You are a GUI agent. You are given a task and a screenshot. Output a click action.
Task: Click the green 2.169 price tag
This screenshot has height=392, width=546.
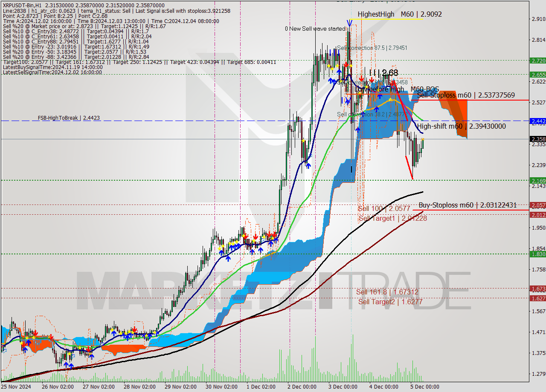pos(538,181)
